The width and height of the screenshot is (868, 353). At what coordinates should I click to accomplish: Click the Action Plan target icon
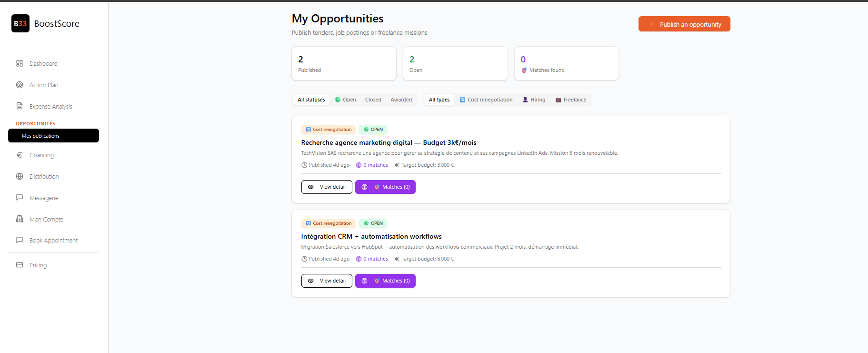[20, 85]
